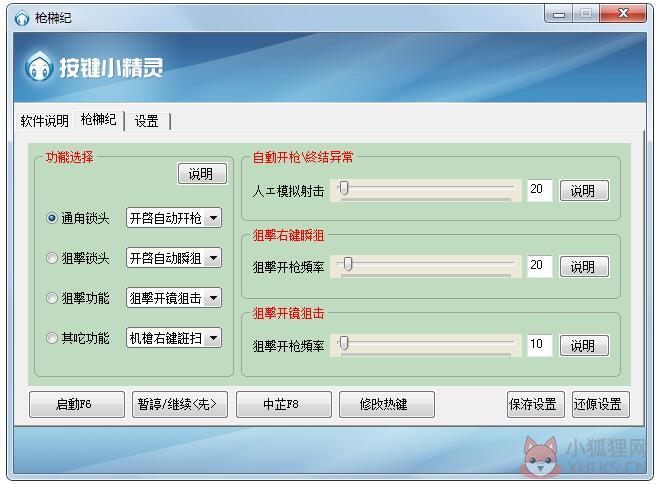
Task: Select the 狙击功能 radio button
Action: pyautogui.click(x=52, y=298)
